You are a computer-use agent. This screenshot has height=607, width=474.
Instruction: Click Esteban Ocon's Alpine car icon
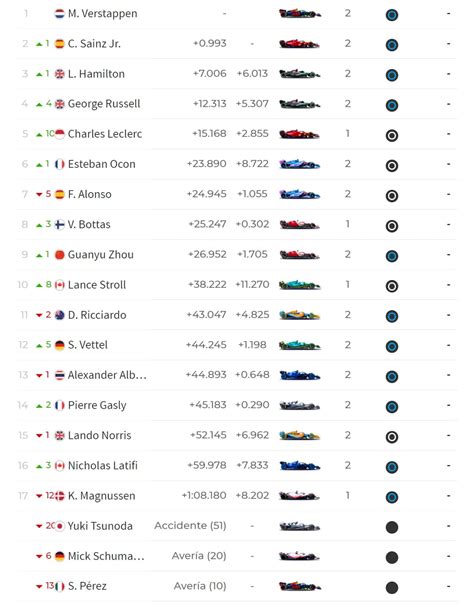pos(300,164)
